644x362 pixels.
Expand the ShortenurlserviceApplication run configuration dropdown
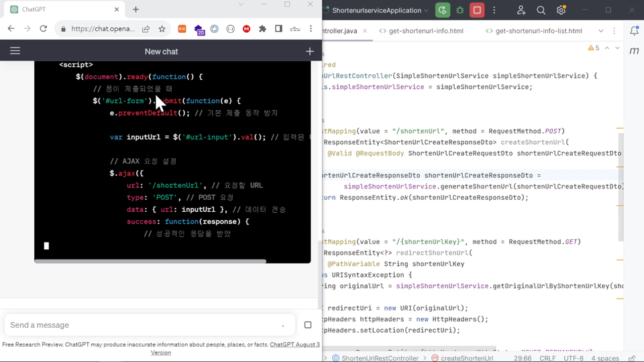coord(426,10)
